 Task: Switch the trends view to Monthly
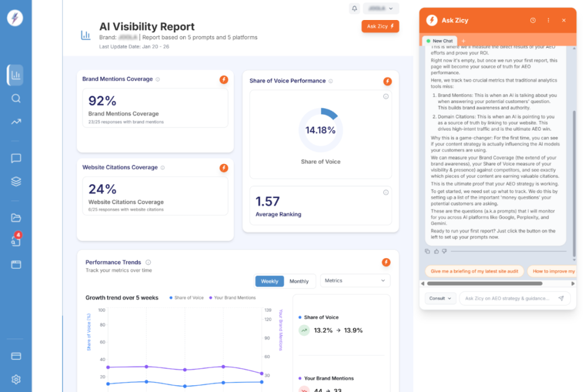299,281
